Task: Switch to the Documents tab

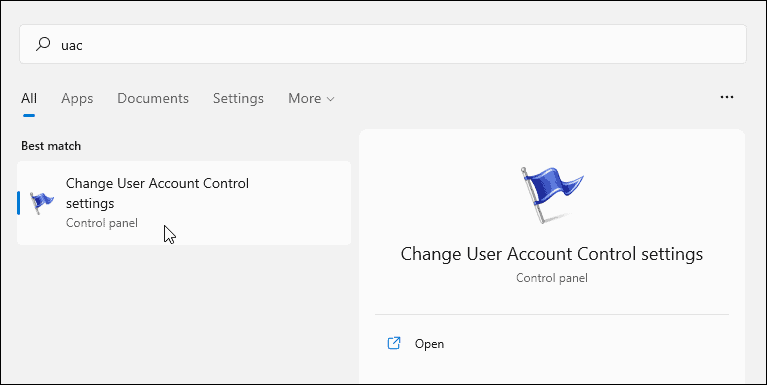Action: click(x=153, y=98)
